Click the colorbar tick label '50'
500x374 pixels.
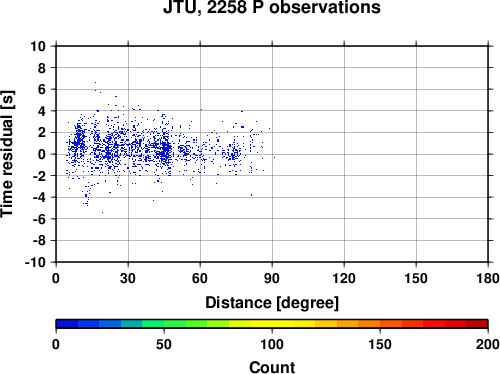click(164, 344)
